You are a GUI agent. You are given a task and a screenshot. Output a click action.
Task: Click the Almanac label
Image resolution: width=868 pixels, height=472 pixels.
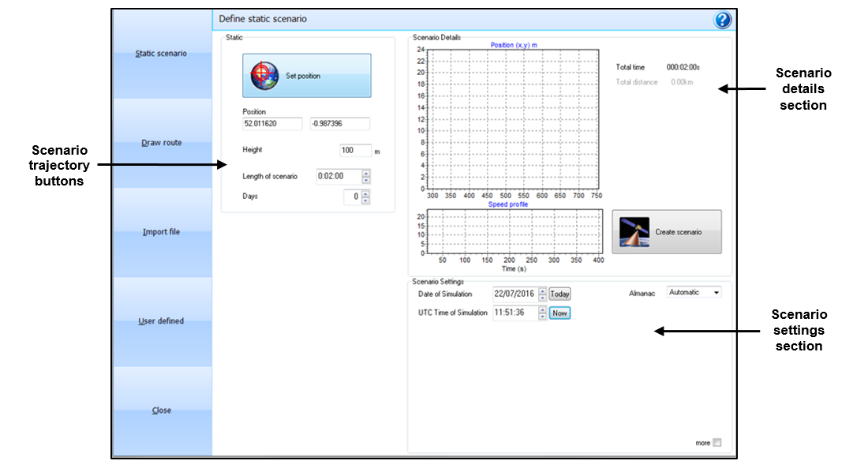pyautogui.click(x=642, y=294)
